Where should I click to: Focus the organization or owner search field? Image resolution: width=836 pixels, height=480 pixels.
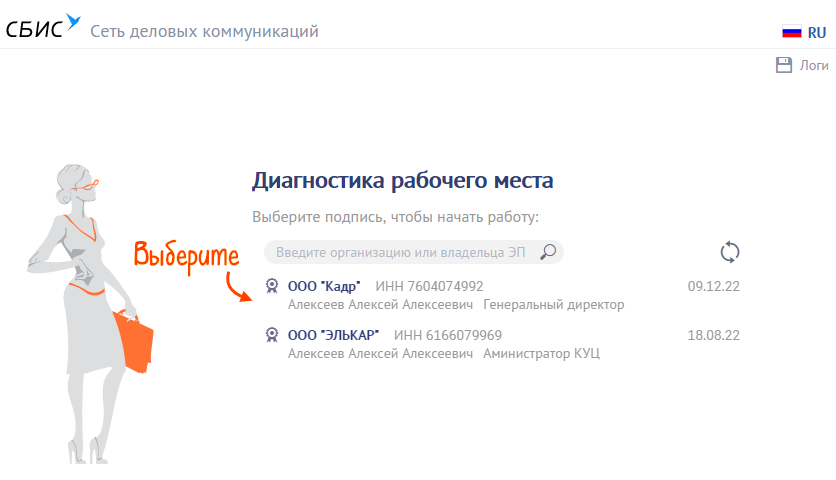[400, 252]
